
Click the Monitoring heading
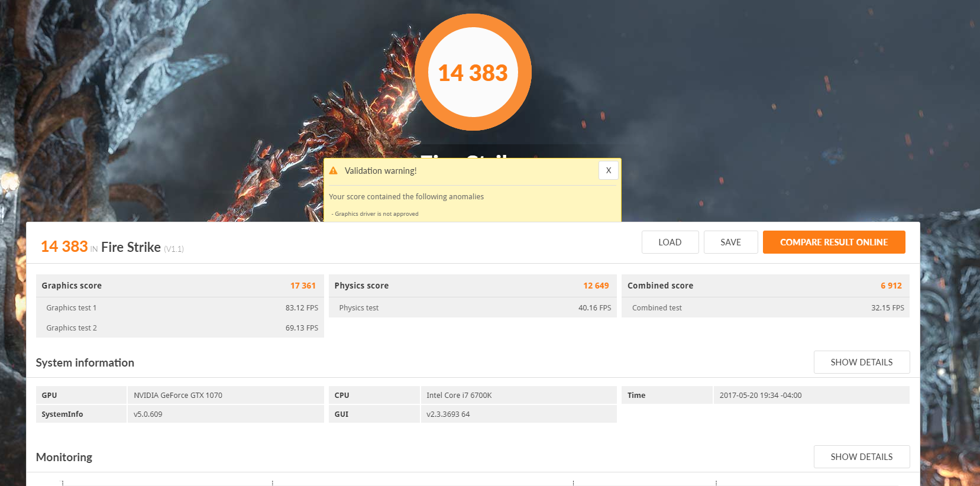[64, 458]
